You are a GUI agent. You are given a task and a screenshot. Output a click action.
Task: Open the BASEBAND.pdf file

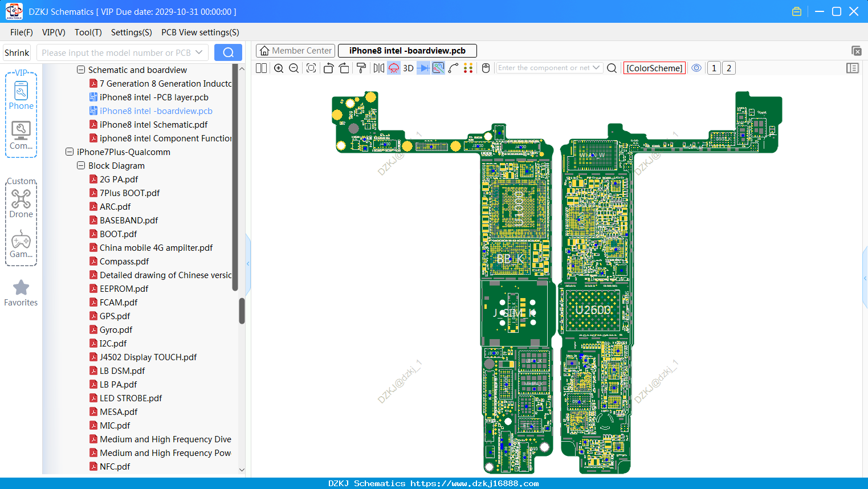(129, 221)
